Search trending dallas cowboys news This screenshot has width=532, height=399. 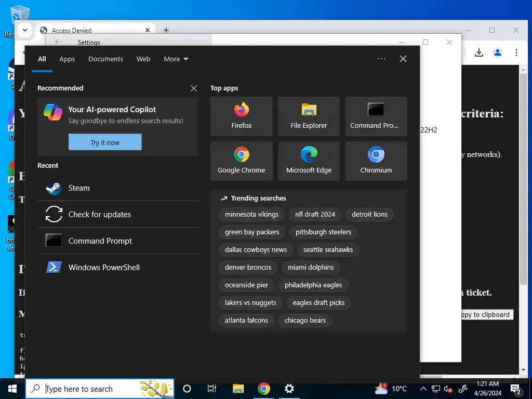click(x=256, y=250)
